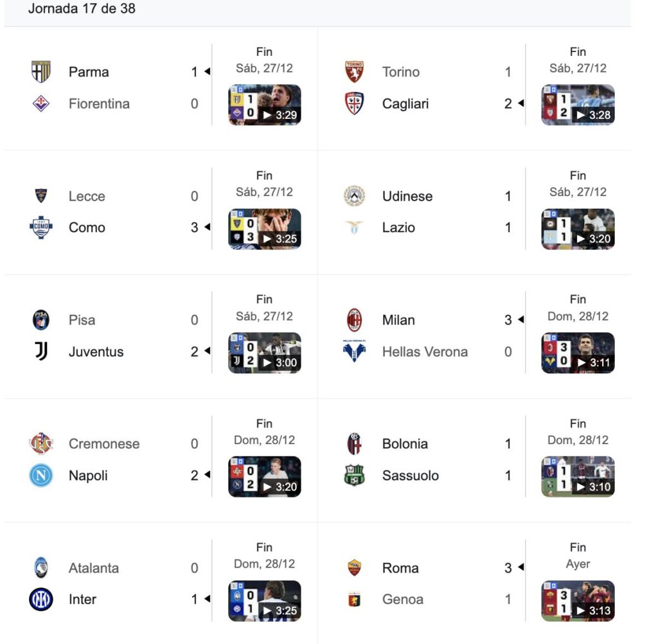Open the Bolonia team name link
Screen dimensions: 658x644
click(405, 443)
